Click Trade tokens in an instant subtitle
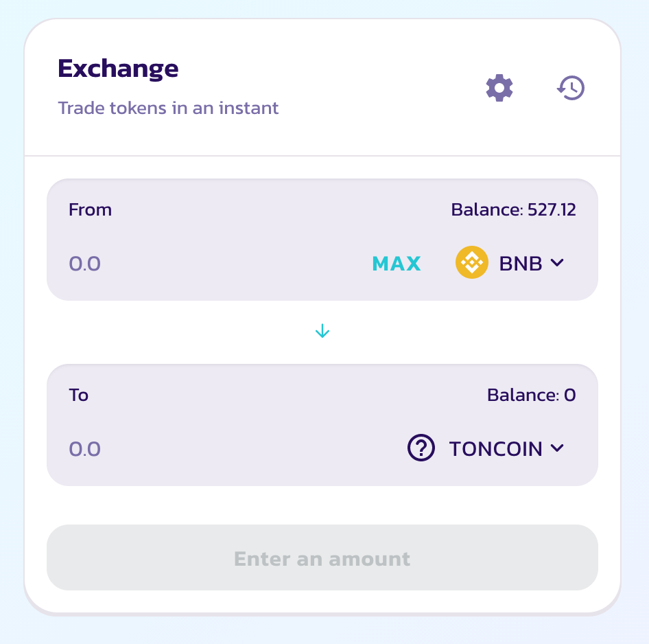This screenshot has height=644, width=649. (x=168, y=108)
